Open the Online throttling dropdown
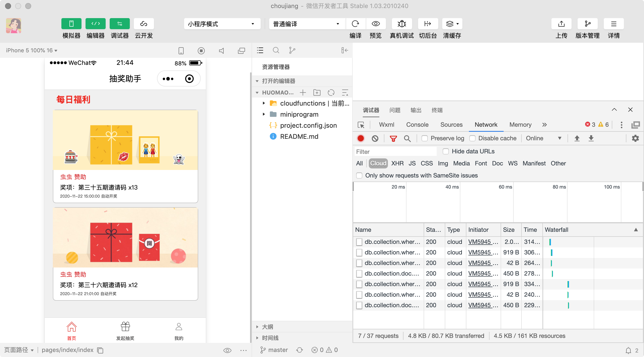Viewport: 644px width, 357px height. pos(543,139)
